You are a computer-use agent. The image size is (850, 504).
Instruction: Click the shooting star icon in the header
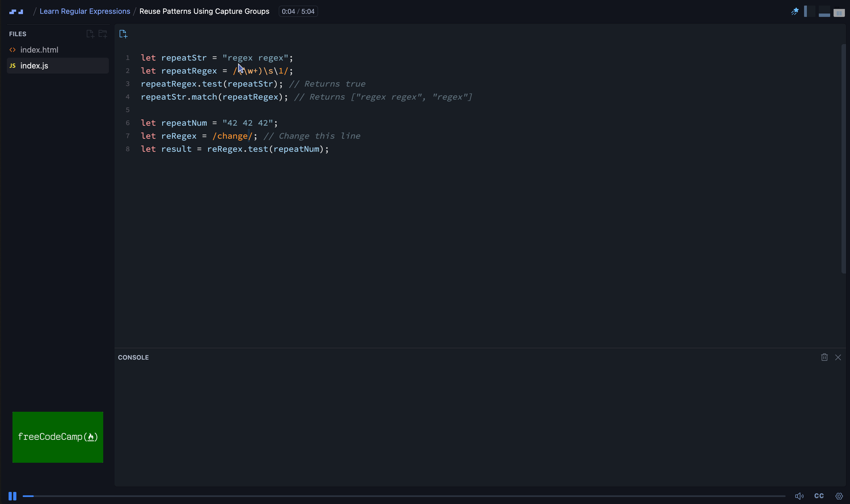pyautogui.click(x=794, y=11)
